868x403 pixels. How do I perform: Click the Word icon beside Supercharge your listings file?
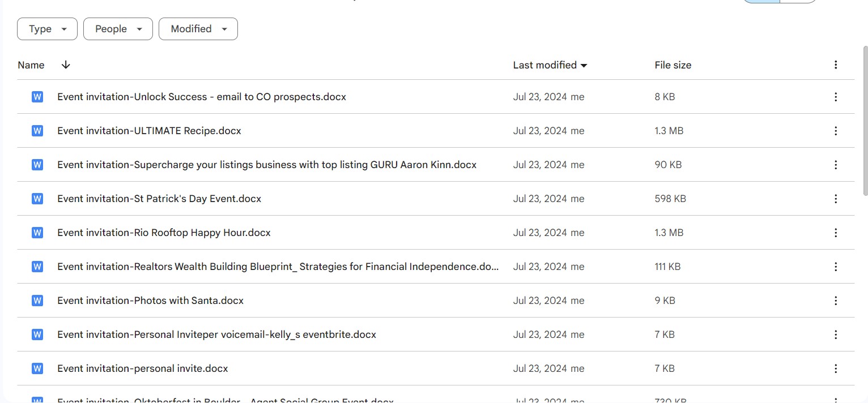point(37,165)
